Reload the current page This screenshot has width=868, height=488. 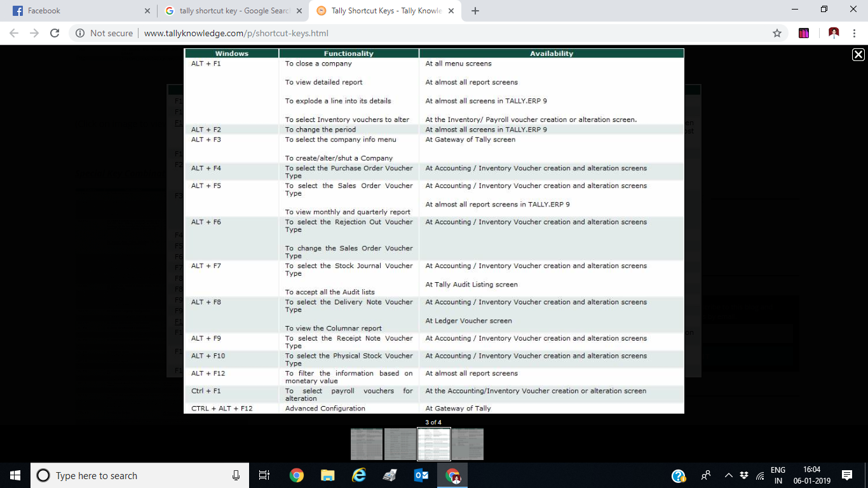coord(55,33)
